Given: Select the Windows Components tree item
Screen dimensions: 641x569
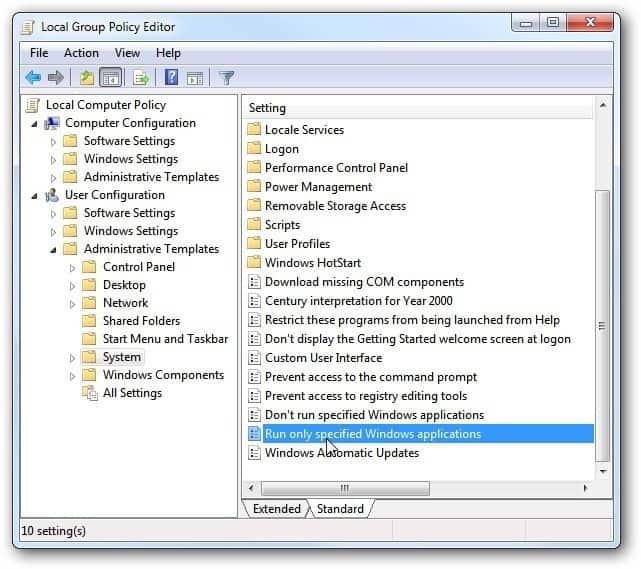Looking at the screenshot, I should coord(163,375).
